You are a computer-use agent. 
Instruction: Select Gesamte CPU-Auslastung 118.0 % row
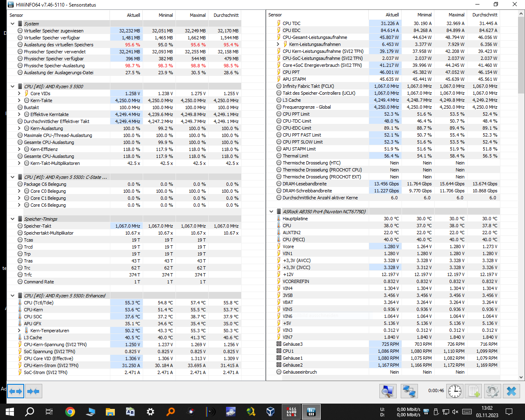coord(124,156)
